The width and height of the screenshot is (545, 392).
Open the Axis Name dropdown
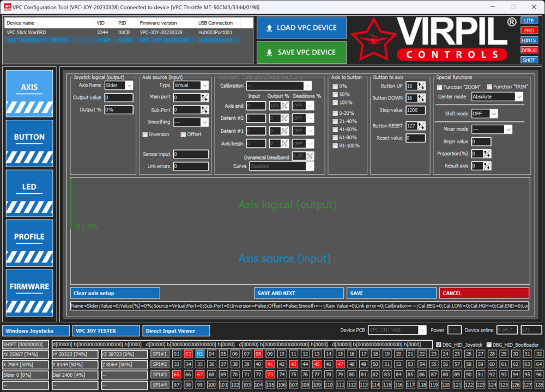[x=129, y=85]
